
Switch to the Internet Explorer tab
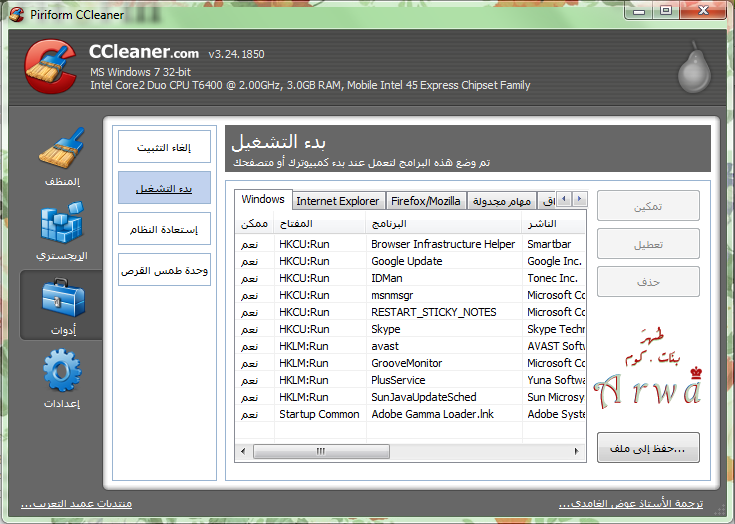pos(338,201)
